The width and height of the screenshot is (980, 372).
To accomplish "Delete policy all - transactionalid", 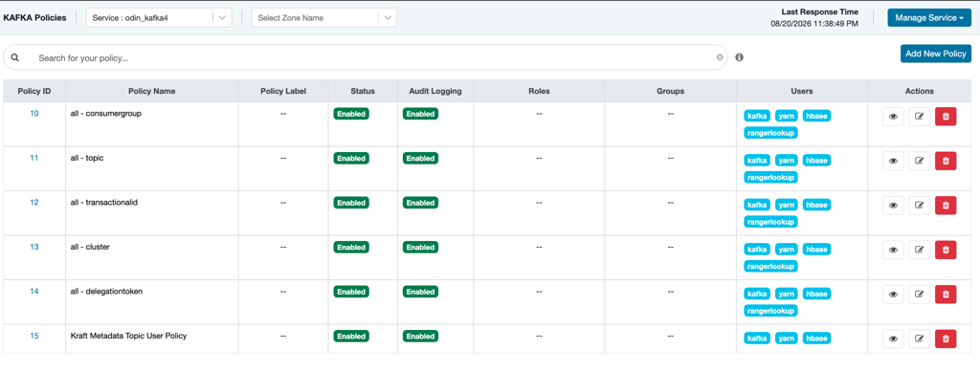I will pyautogui.click(x=946, y=206).
